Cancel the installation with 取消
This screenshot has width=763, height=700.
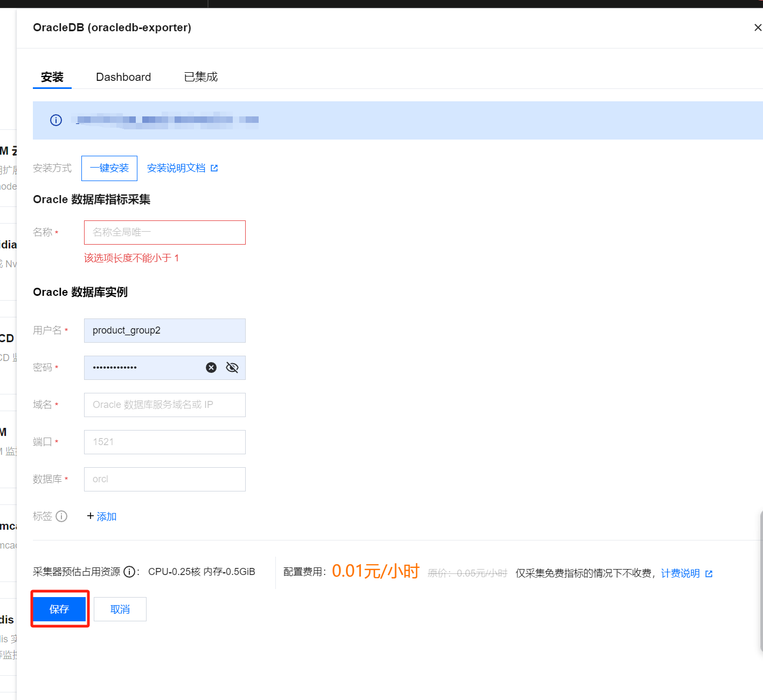click(x=120, y=609)
